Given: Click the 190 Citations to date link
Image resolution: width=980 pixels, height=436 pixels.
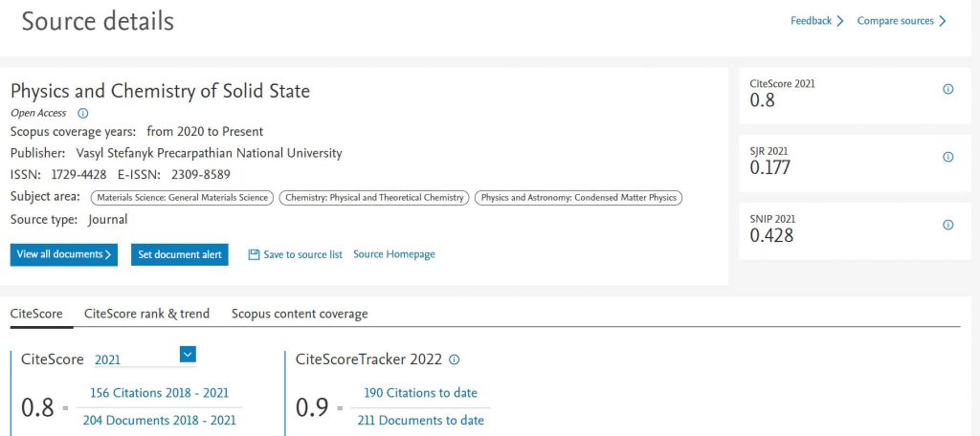Looking at the screenshot, I should (x=420, y=393).
